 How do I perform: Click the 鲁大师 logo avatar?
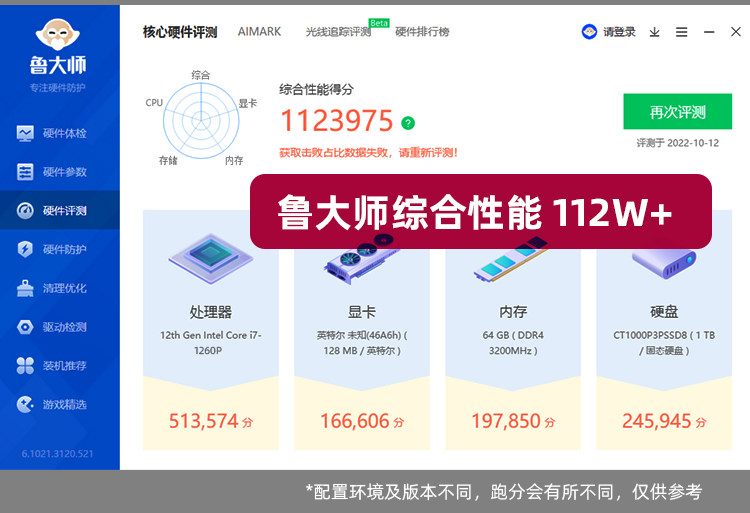pos(57,34)
